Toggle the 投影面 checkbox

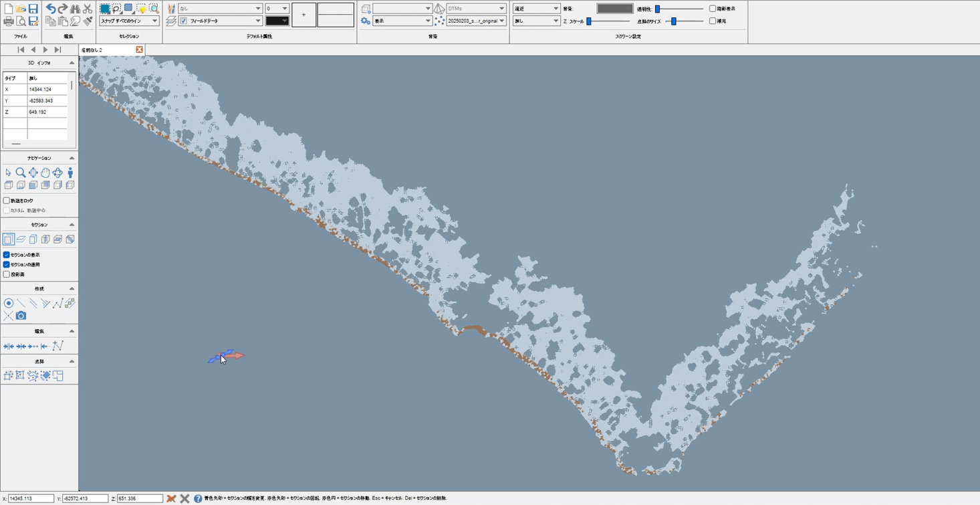coord(7,274)
